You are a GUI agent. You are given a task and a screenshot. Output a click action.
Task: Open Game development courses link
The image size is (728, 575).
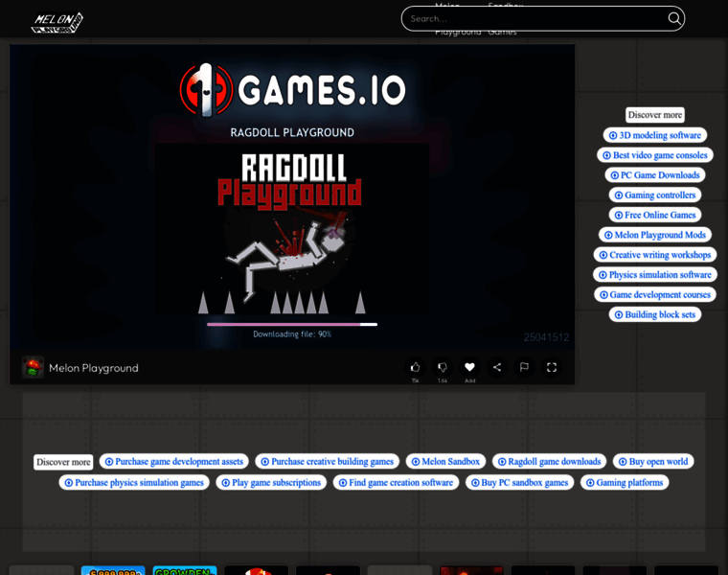654,295
